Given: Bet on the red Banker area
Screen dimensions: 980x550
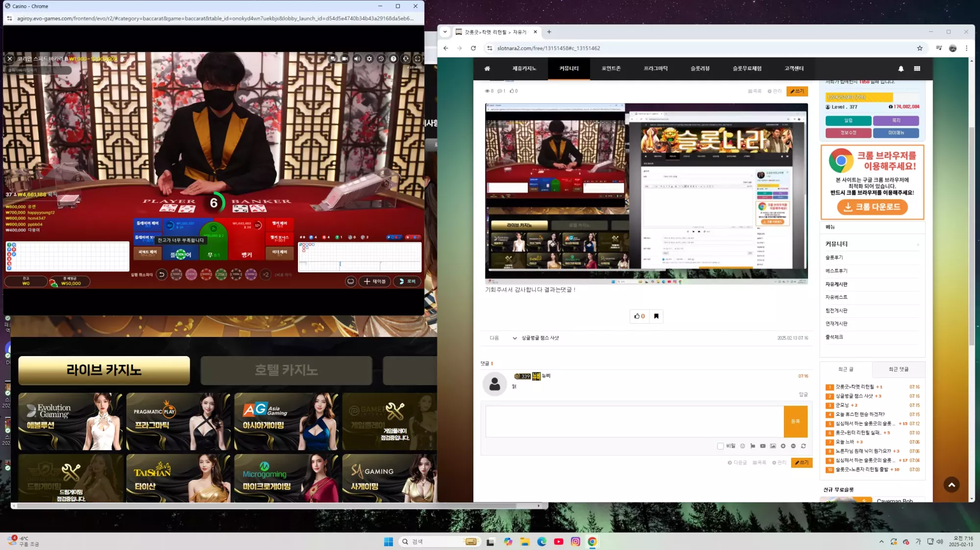Looking at the screenshot, I should [x=247, y=240].
